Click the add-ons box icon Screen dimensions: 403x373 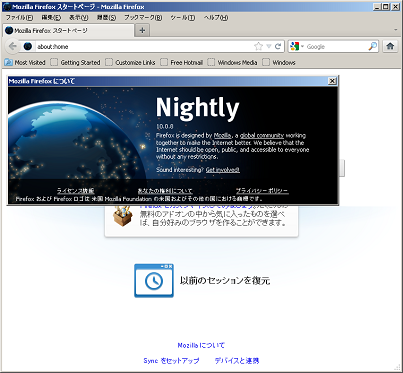[123, 216]
